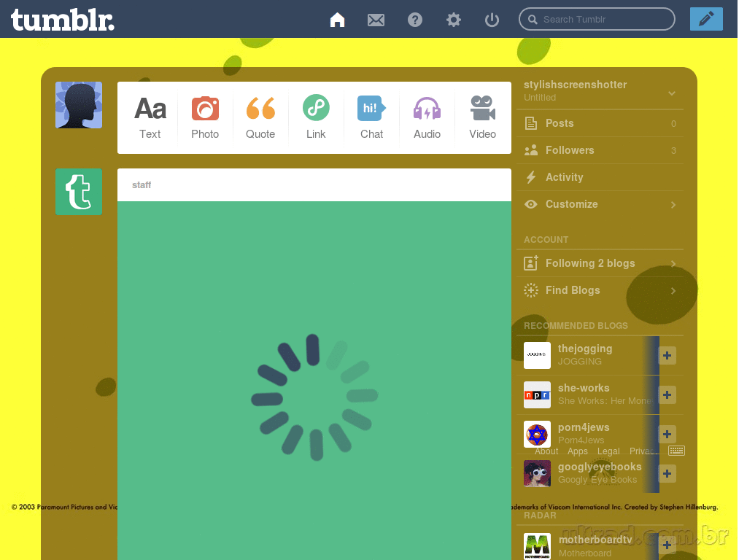Open the Posts menu item
This screenshot has height=560, width=747.
point(600,123)
